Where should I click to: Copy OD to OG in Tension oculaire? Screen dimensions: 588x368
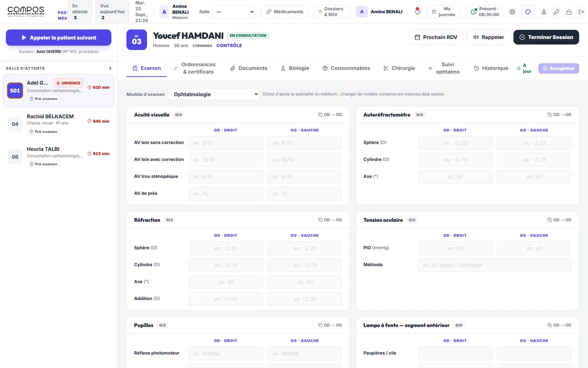click(x=559, y=220)
